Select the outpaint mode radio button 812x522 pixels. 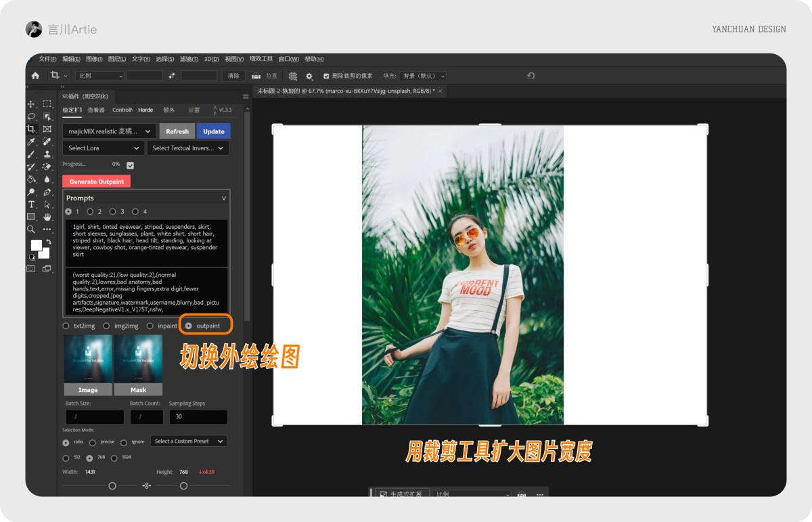(188, 326)
